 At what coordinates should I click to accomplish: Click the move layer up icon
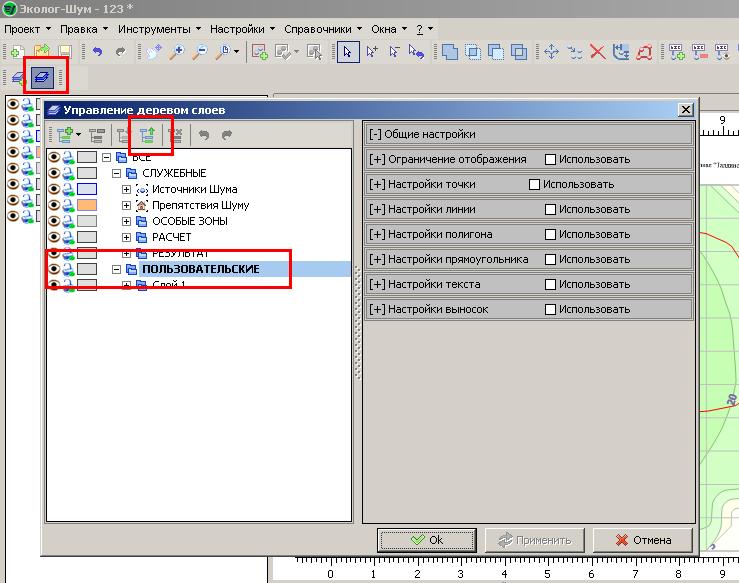147,135
